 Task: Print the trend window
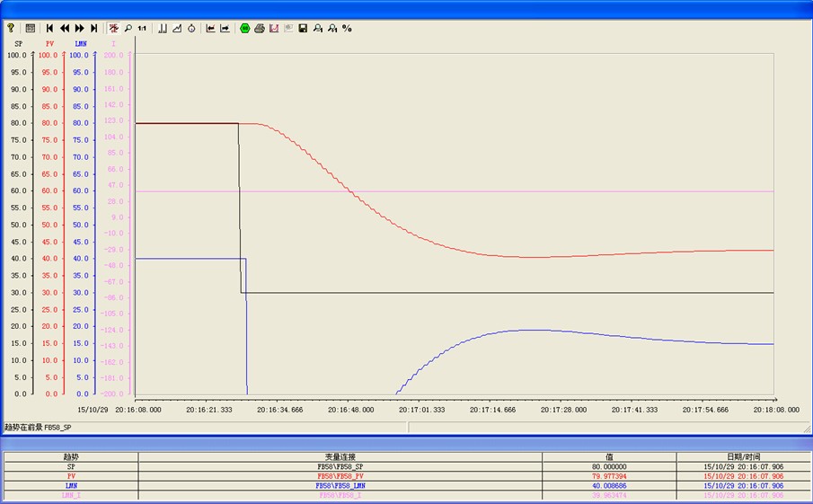(260, 28)
